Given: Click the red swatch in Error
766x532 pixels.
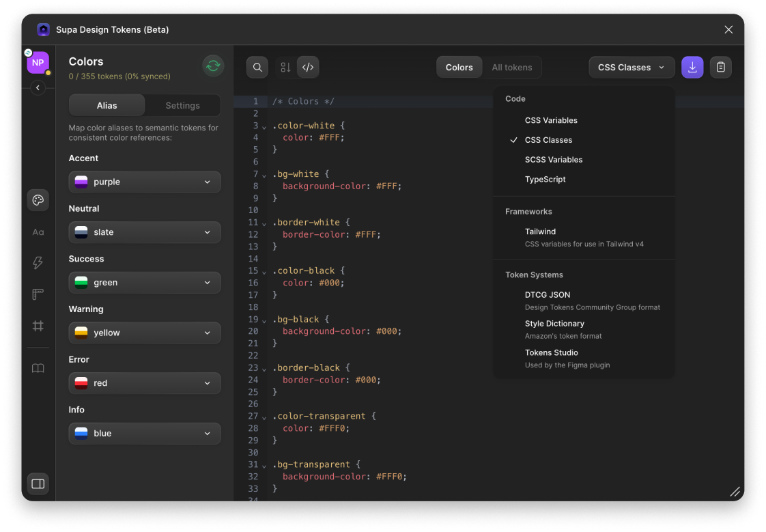Looking at the screenshot, I should 81,383.
